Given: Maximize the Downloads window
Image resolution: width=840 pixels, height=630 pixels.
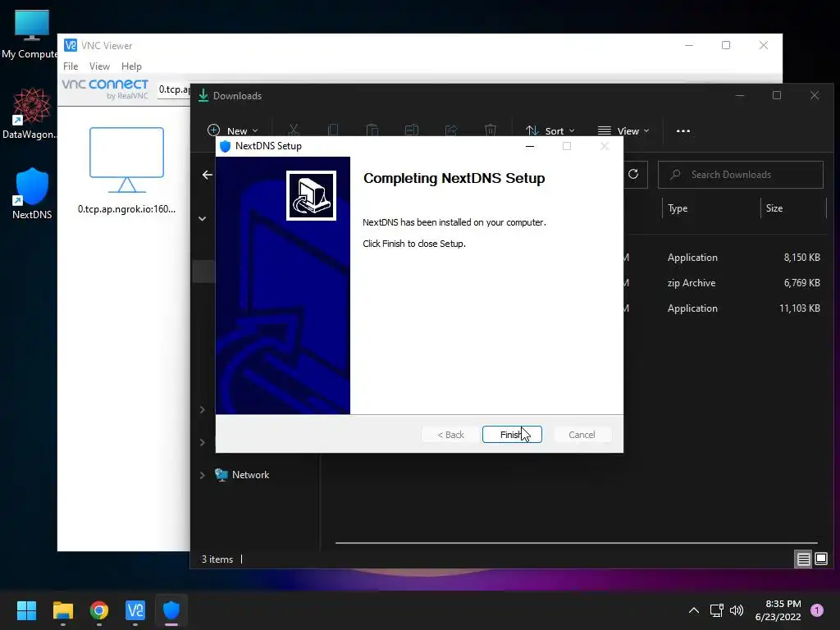Looking at the screenshot, I should 777,95.
